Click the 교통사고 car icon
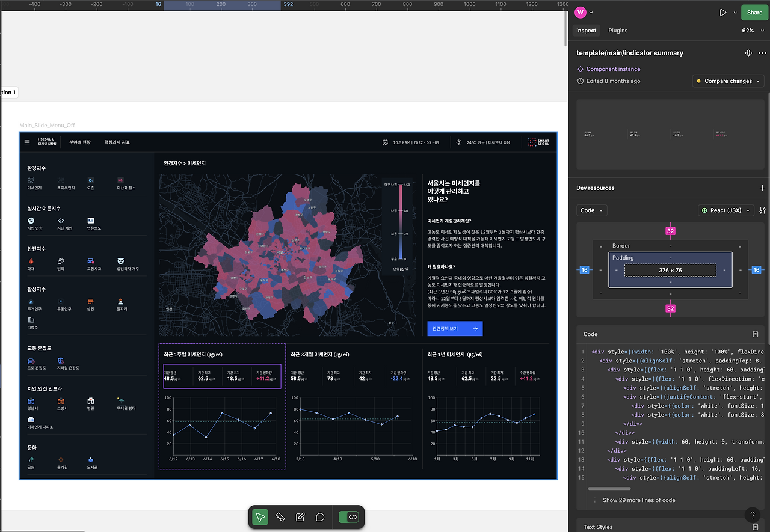 pos(90,261)
